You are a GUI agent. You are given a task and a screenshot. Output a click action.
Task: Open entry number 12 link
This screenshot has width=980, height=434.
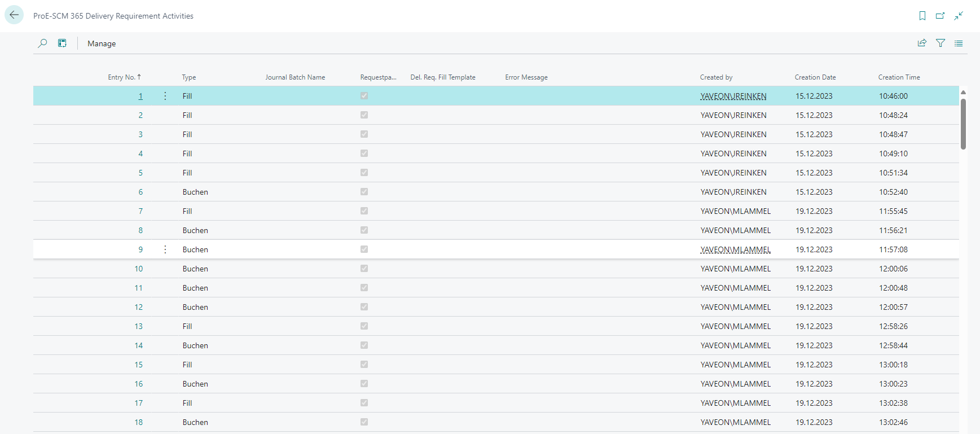coord(138,307)
